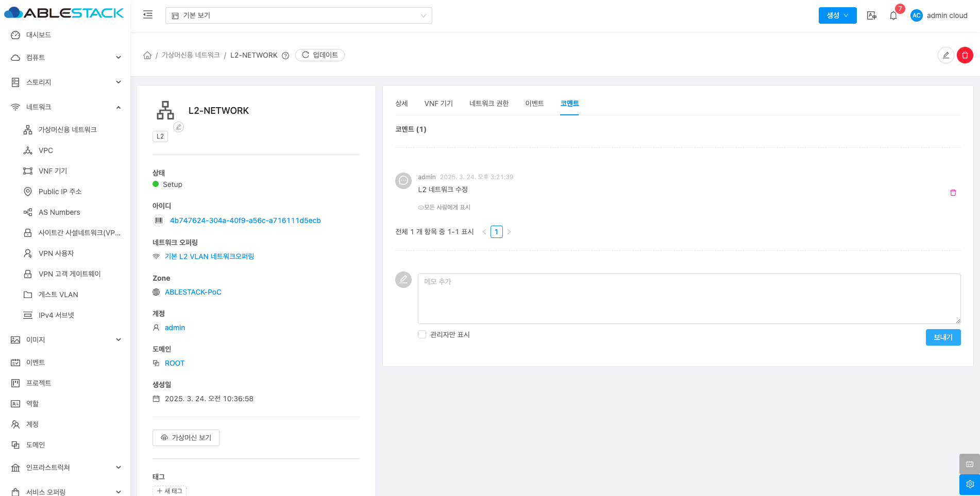Click the settings gear icon at bottom right
Viewport: 980px width, 496px height.
pos(969,484)
